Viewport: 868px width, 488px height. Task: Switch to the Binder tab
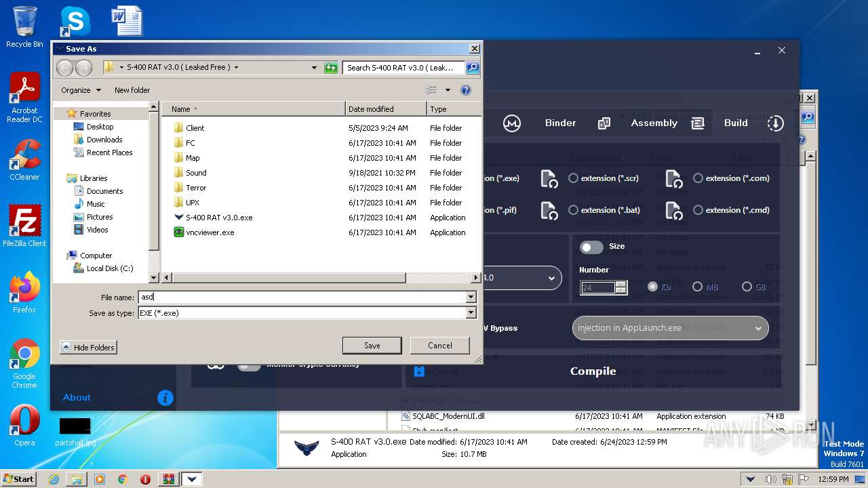tap(560, 123)
